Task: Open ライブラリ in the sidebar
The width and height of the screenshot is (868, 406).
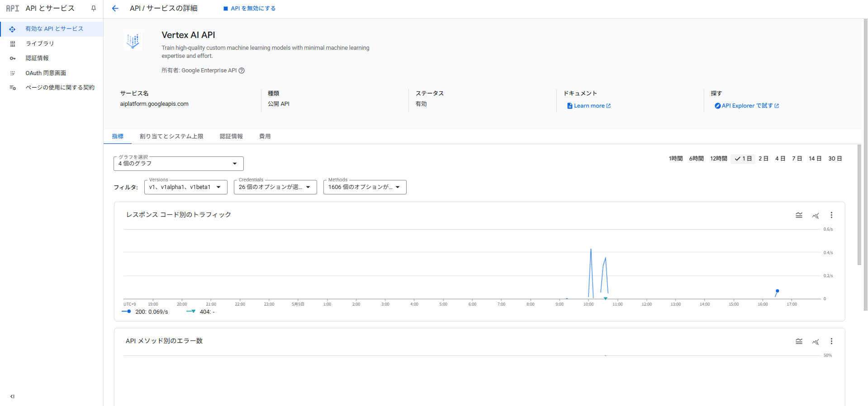Action: click(x=52, y=44)
